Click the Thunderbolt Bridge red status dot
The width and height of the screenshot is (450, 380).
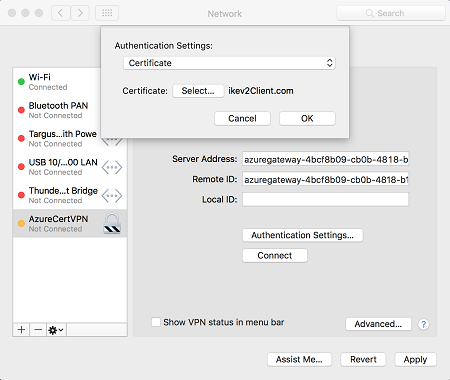coord(21,195)
